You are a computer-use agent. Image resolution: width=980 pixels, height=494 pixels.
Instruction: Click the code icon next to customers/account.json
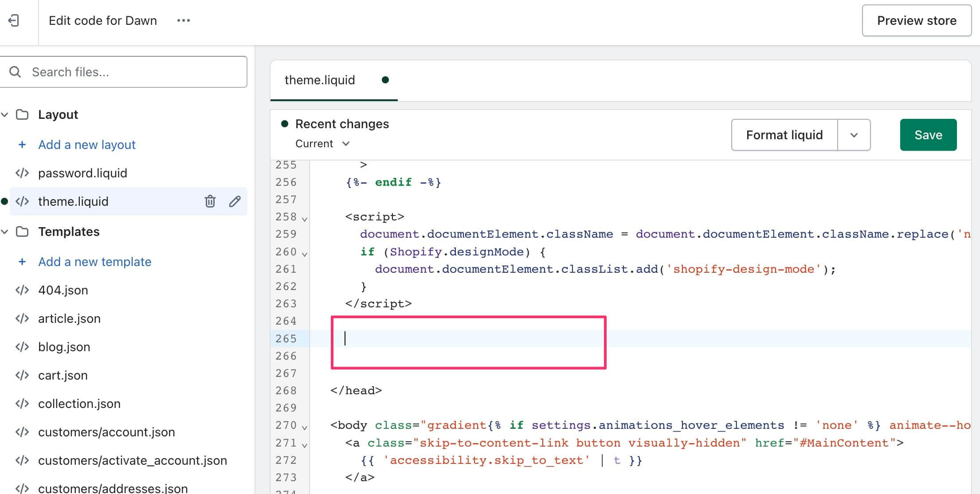[22, 432]
